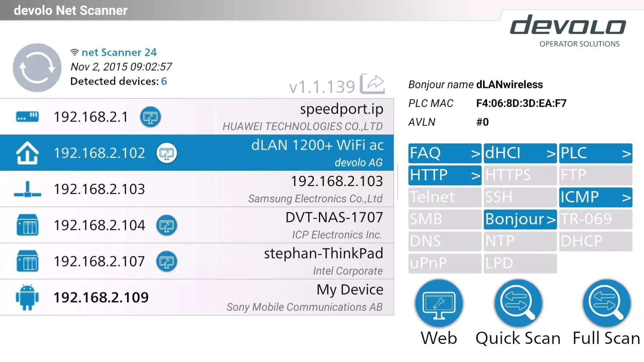Tap the disabled DNS button
This screenshot has height=362, width=644.
(445, 241)
